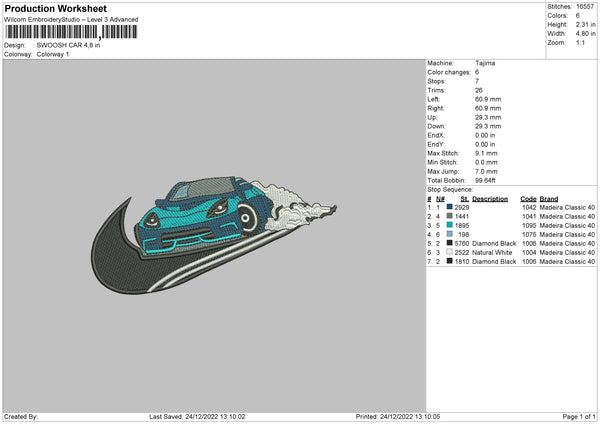Click the 'EndX:' label
This screenshot has height=424, width=600.
pos(436,135)
